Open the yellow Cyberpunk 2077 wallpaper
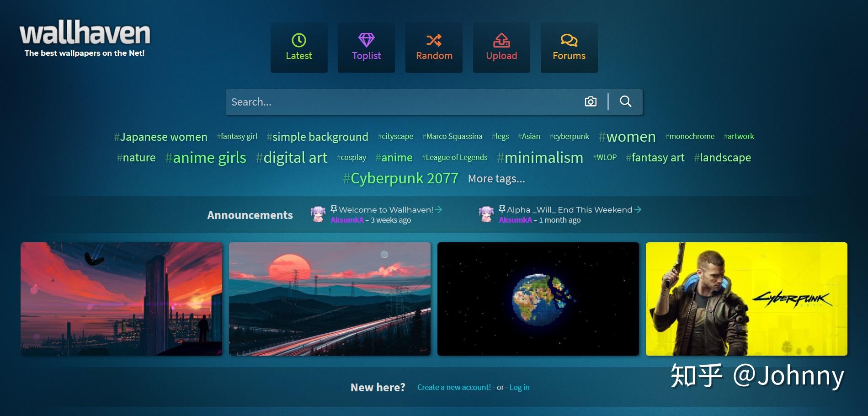The height and width of the screenshot is (416, 868). click(746, 299)
